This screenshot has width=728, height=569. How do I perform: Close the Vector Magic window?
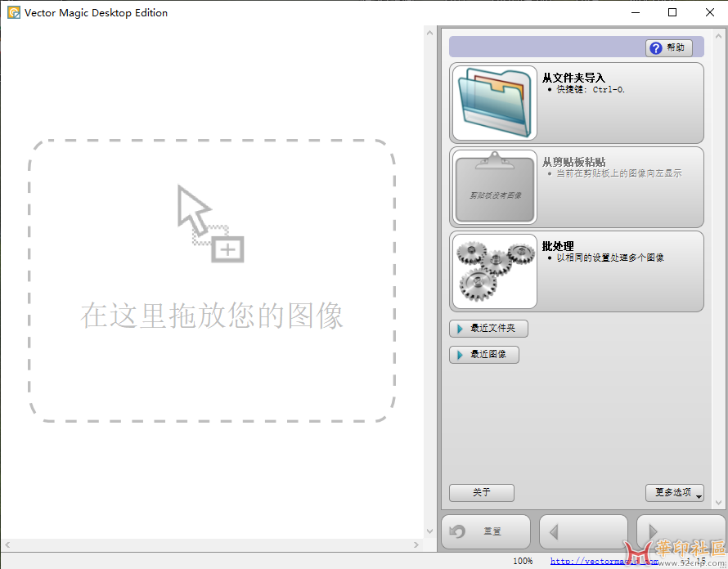710,12
